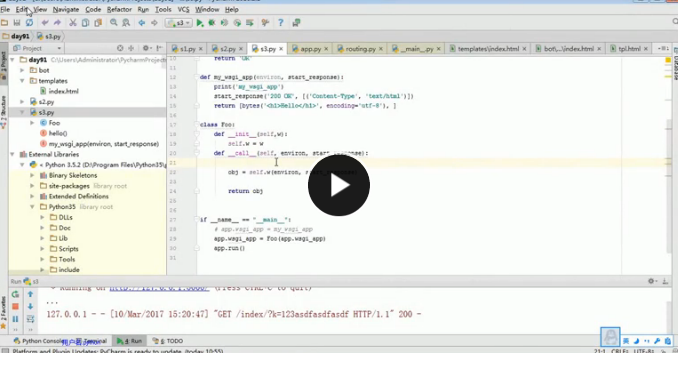This screenshot has height=376, width=678.
Task: Collapse External Libraries node
Action: (x=13, y=154)
